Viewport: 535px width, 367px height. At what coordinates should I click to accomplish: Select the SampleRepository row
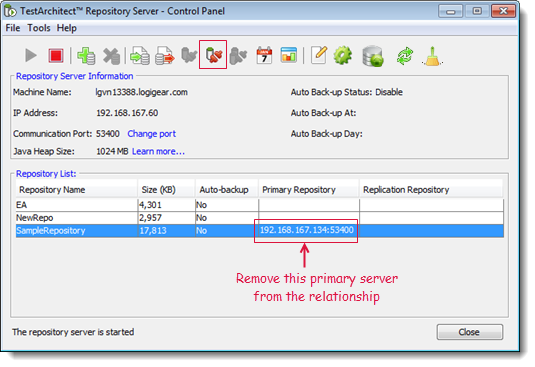[260, 231]
